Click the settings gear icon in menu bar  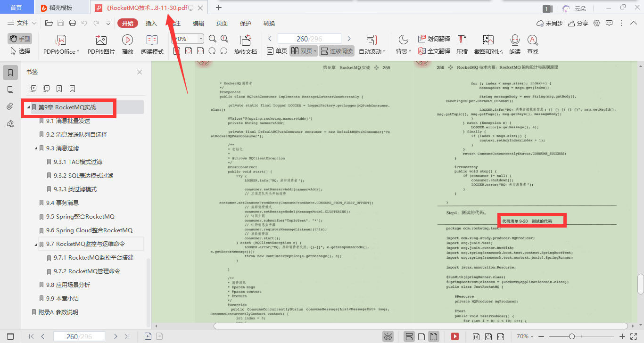[x=597, y=23]
